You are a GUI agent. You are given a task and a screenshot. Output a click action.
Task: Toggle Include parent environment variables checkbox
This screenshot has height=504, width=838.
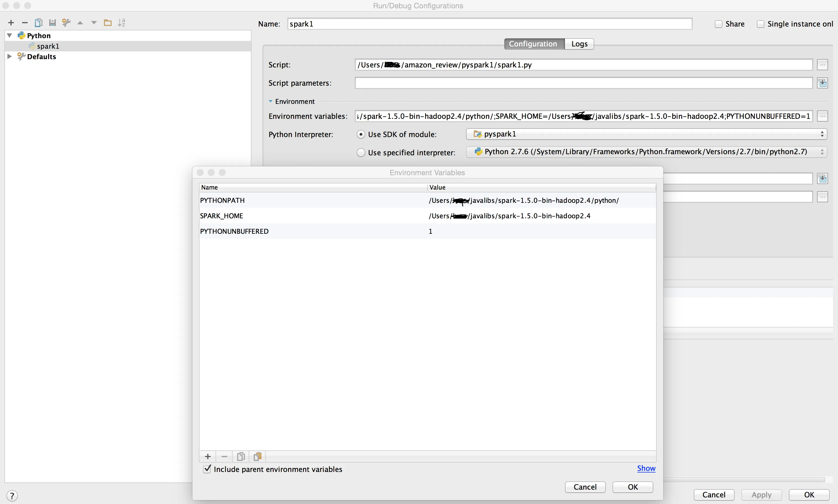207,469
